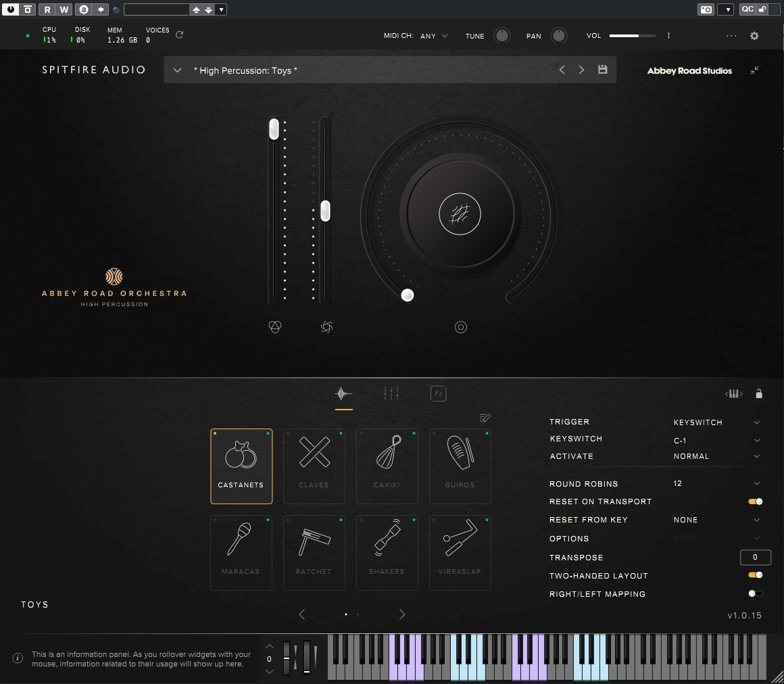Enable the Right/Left Mapping switch

755,593
